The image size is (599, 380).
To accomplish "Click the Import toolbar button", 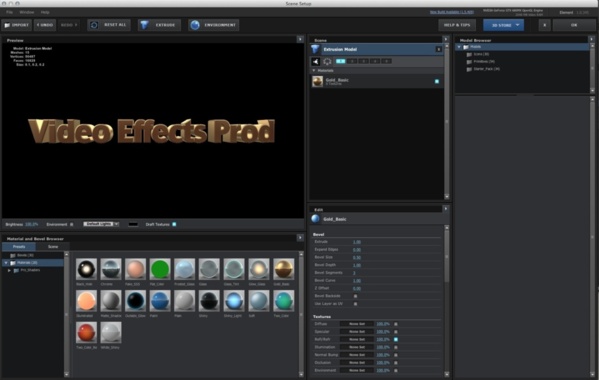I will point(17,25).
